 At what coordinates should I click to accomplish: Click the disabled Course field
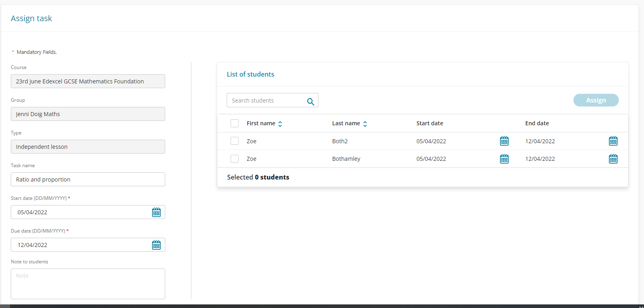coord(88,81)
